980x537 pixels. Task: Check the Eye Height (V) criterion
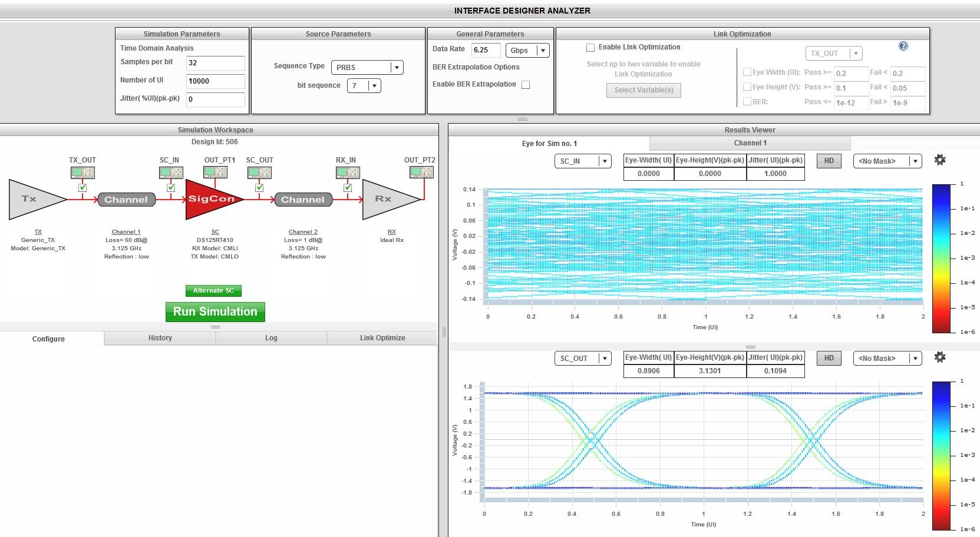tap(747, 87)
